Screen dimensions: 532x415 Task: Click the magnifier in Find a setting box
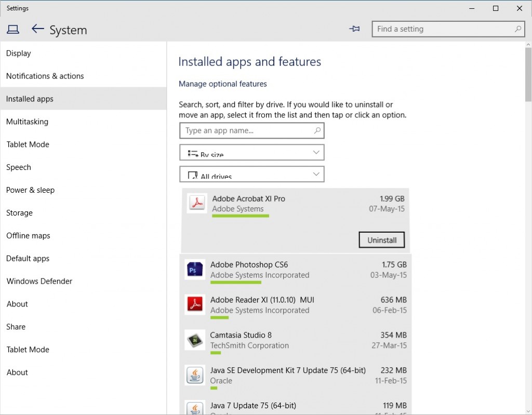pos(518,29)
